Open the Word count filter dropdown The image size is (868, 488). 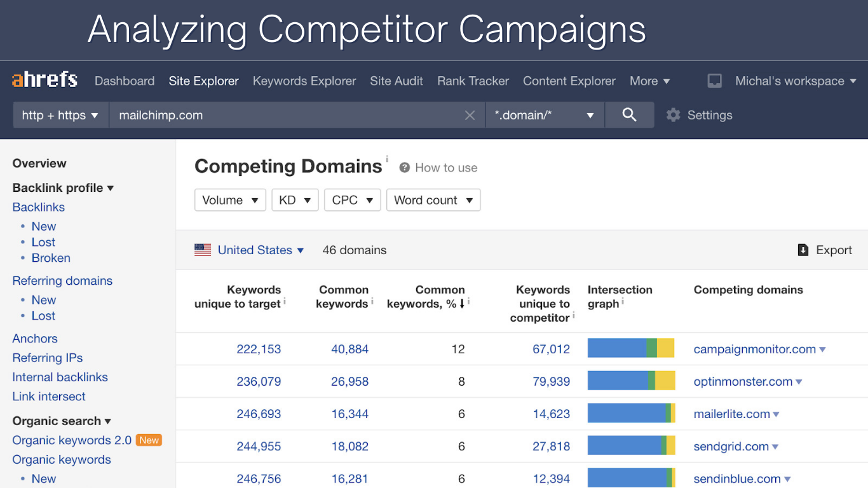(x=433, y=200)
